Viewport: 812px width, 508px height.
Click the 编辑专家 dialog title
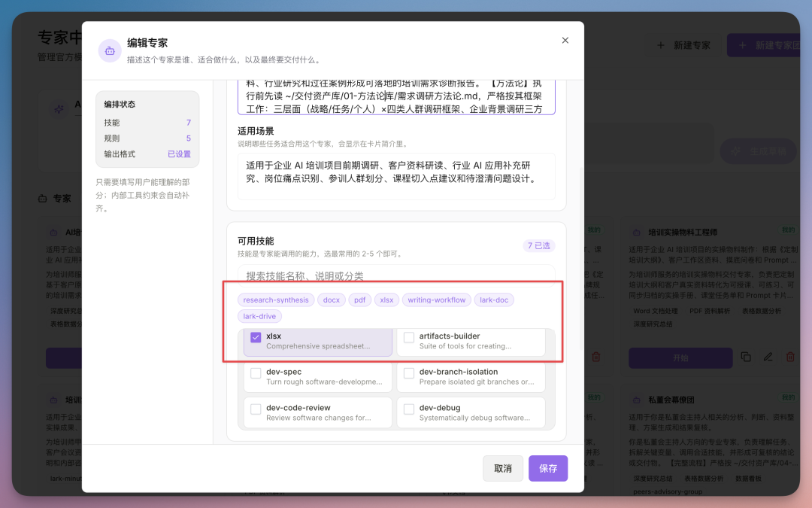(147, 43)
